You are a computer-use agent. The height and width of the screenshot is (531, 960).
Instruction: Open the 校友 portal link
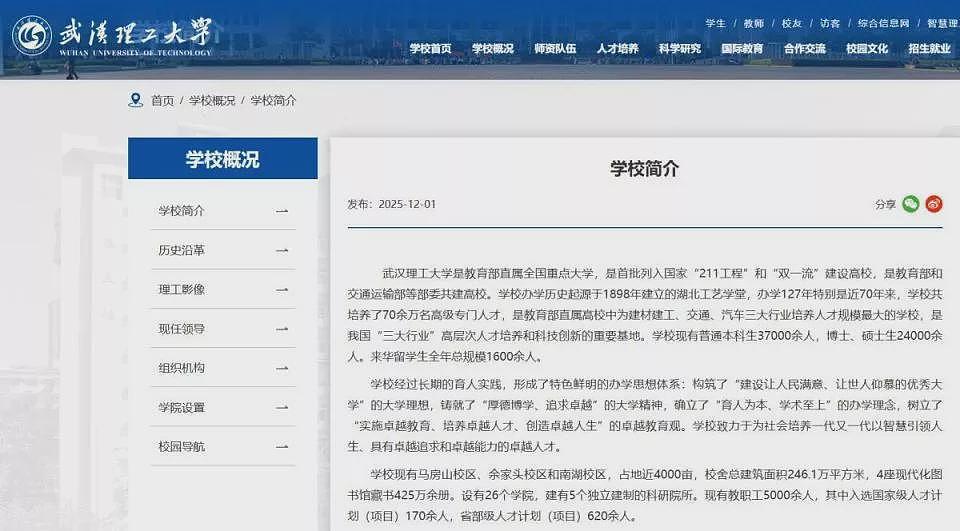[792, 23]
